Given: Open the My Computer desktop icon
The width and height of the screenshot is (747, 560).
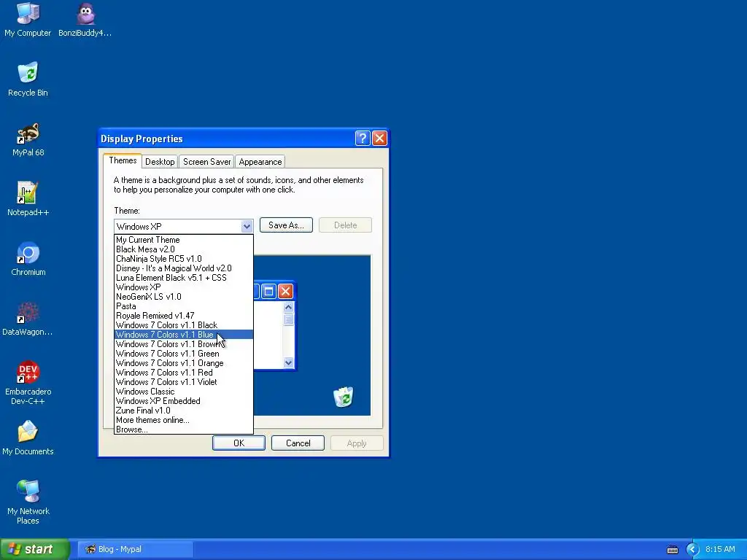Looking at the screenshot, I should pos(28,20).
